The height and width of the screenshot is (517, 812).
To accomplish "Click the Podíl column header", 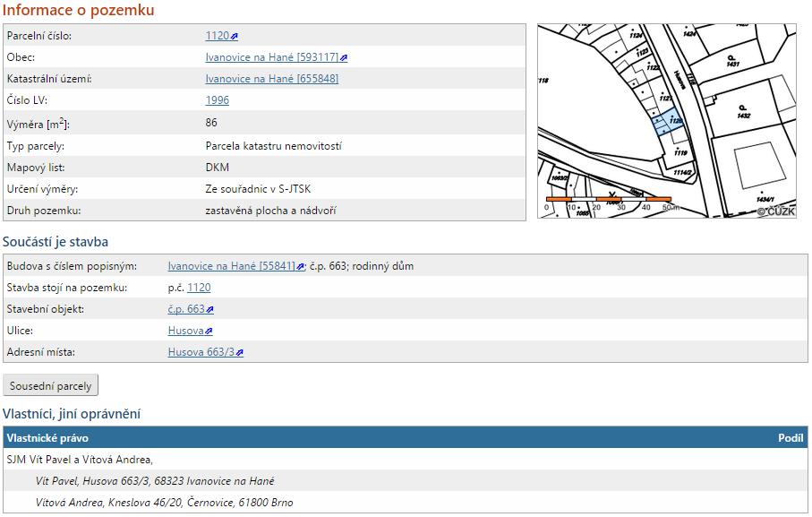I will 791,438.
